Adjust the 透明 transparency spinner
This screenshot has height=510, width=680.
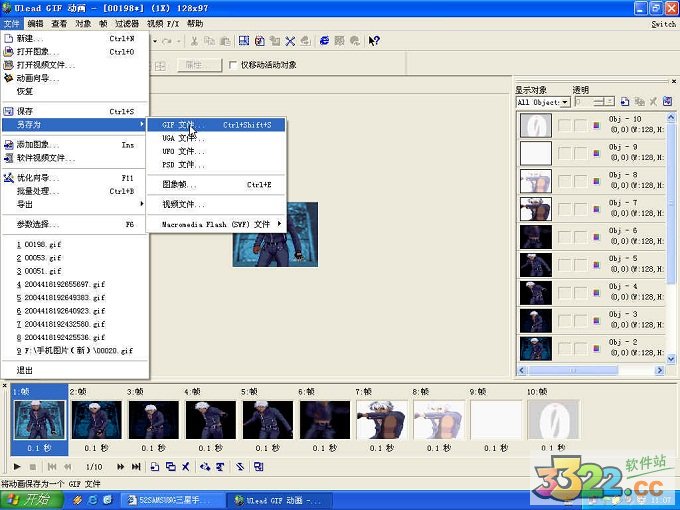(x=604, y=102)
